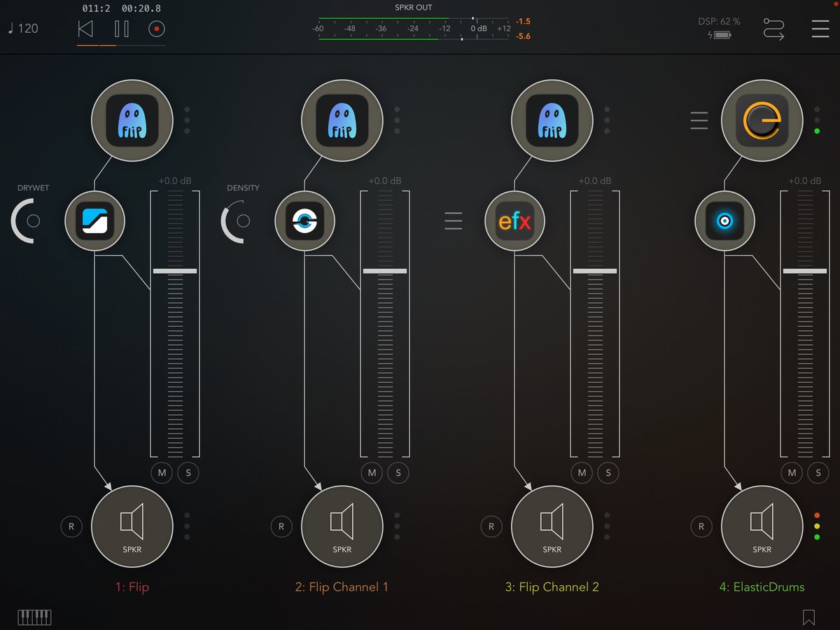Select the "4: ElasticDrums" label
Image resolution: width=840 pixels, height=630 pixels.
762,587
